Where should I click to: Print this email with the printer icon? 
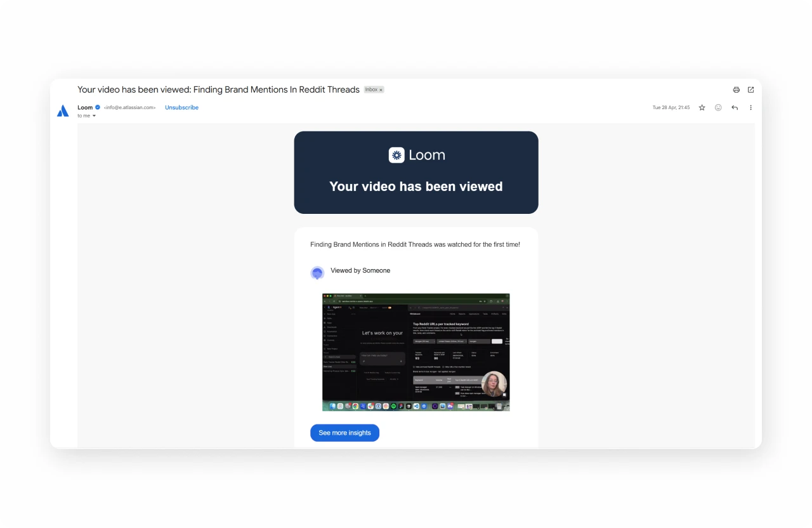736,89
